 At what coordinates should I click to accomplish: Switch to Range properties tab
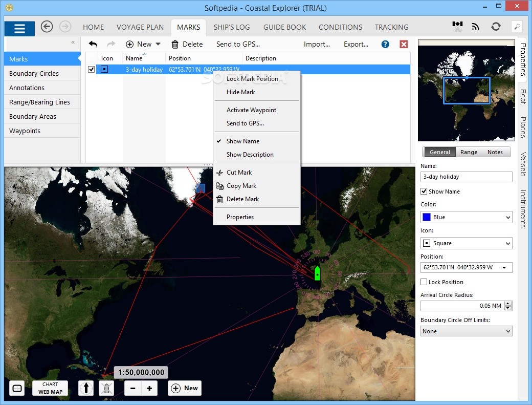pos(469,152)
